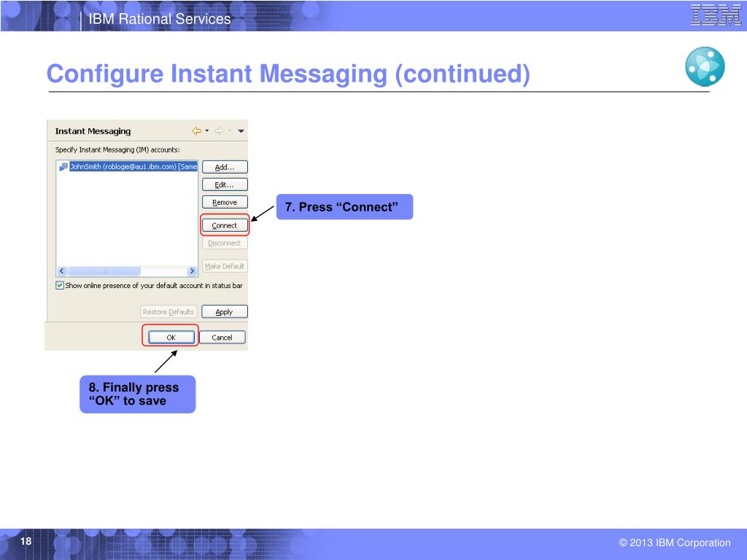Connect the selected IM account
This screenshot has width=747, height=560.
point(225,225)
